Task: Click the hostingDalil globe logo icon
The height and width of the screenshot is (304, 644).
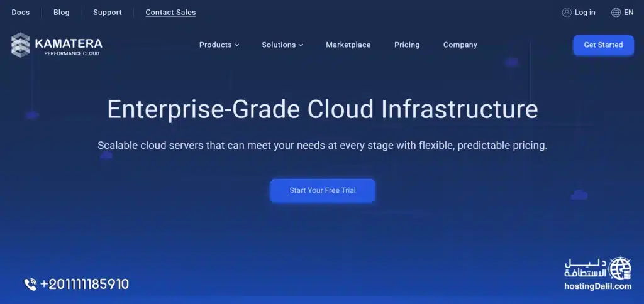Action: [x=620, y=268]
